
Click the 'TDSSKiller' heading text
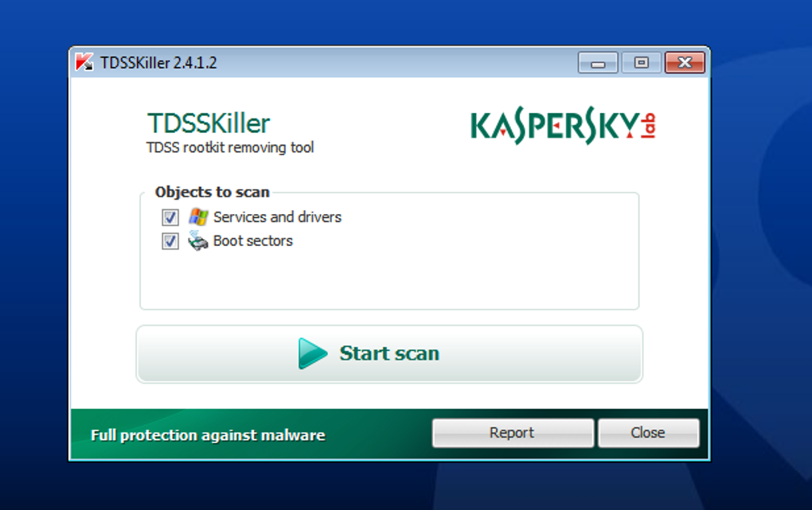click(209, 123)
